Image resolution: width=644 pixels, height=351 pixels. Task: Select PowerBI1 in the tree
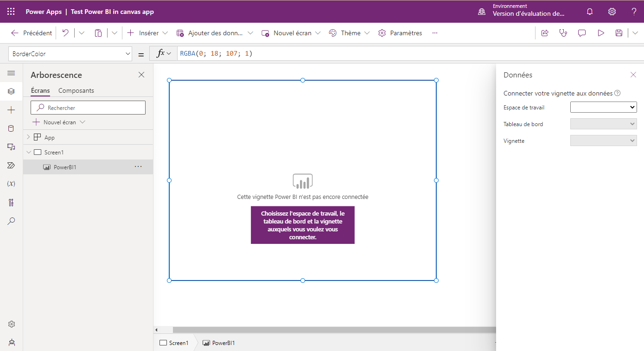(x=88, y=167)
